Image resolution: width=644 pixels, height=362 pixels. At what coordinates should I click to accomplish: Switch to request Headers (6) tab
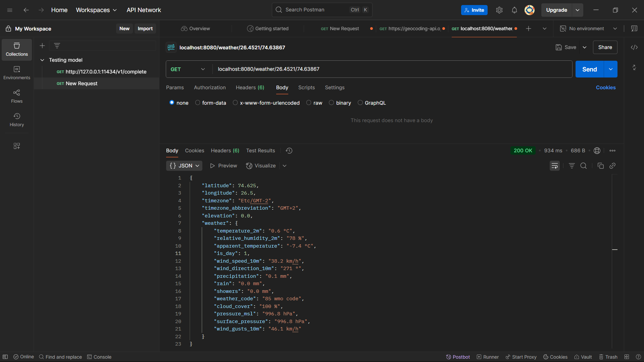click(x=250, y=88)
